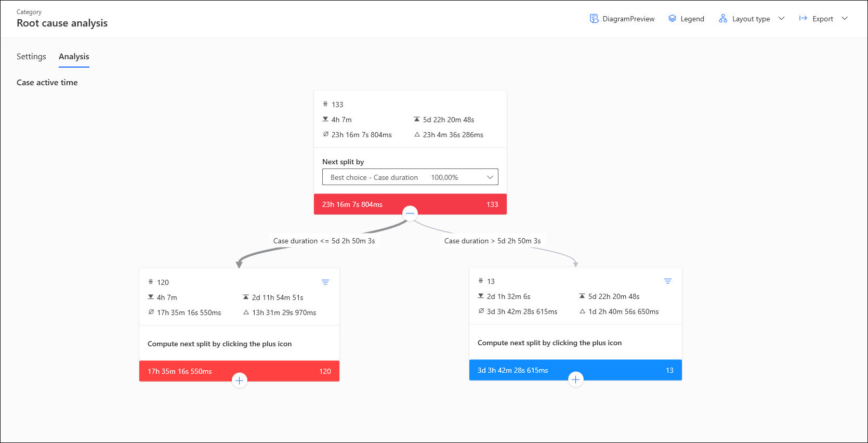Expand the Export chevron menu
The height and width of the screenshot is (443, 868).
coord(845,19)
